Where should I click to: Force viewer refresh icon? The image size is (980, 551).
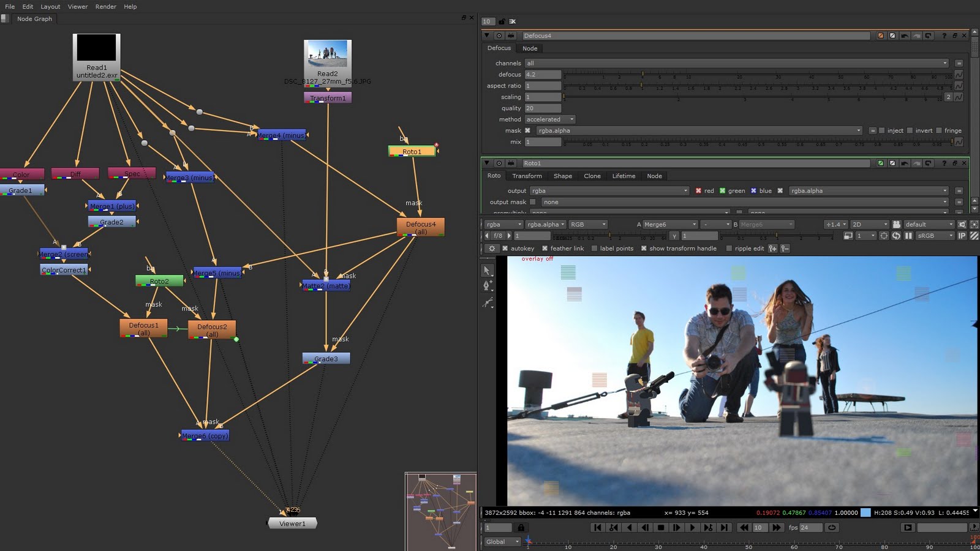pyautogui.click(x=896, y=236)
